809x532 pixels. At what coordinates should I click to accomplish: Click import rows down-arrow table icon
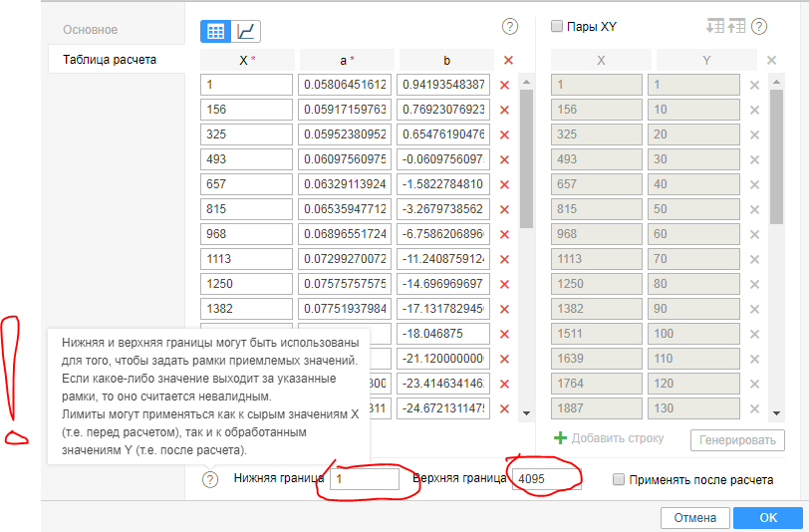click(714, 27)
